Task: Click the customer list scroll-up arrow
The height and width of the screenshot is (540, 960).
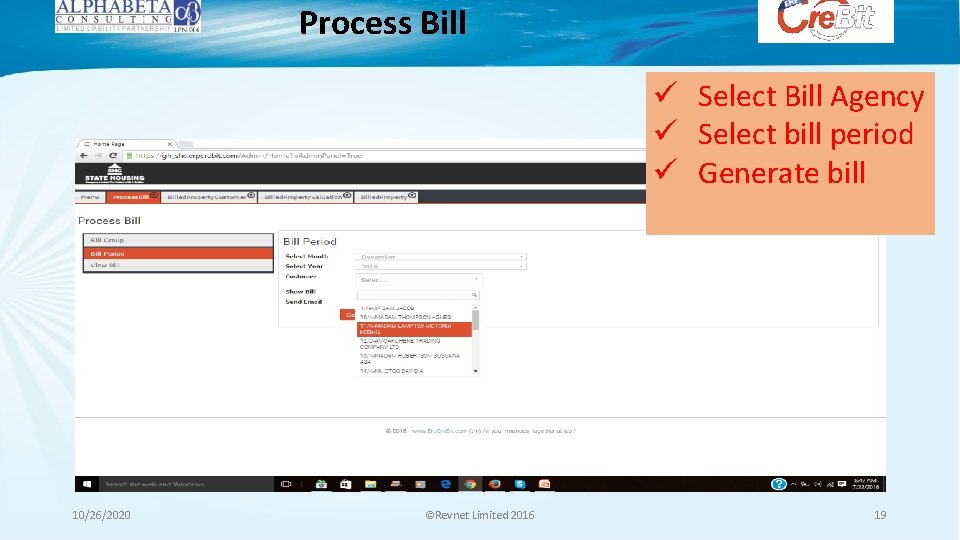Action: [x=476, y=306]
